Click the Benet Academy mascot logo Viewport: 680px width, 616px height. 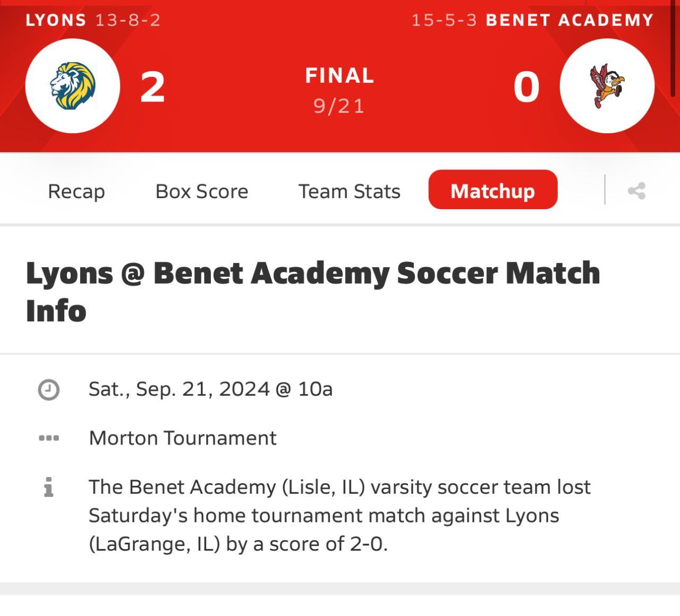(x=607, y=85)
